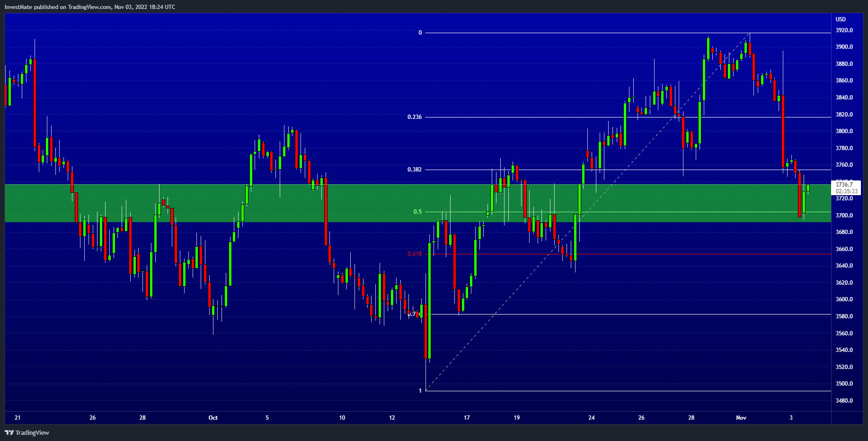Click the 0.382 Fibonacci level label
Screen dimensions: 868x441
tap(415, 170)
